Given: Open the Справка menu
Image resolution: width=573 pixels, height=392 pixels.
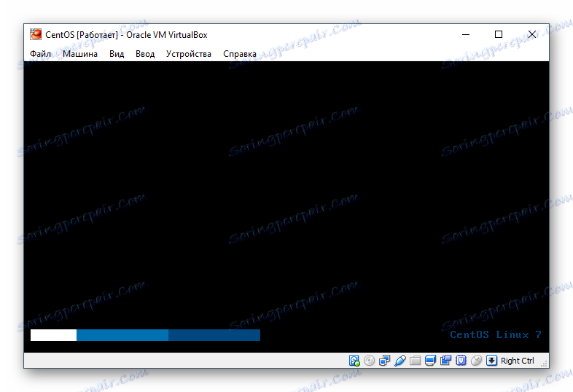Looking at the screenshot, I should coord(240,54).
